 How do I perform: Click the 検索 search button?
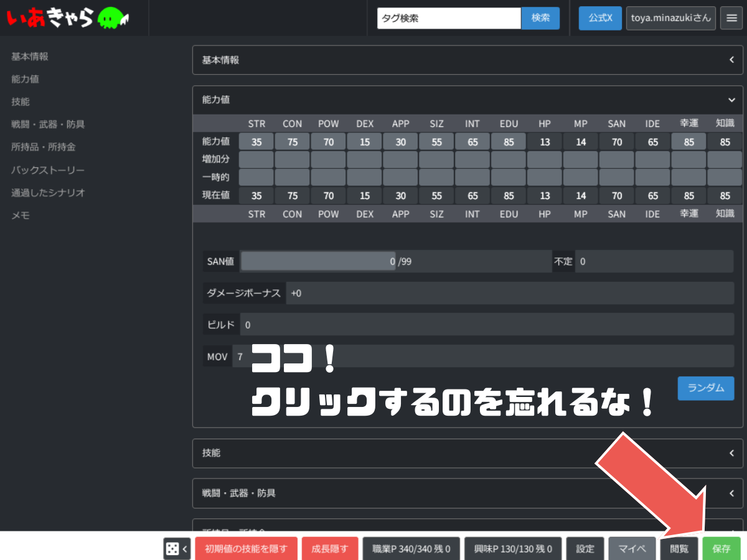click(x=540, y=18)
